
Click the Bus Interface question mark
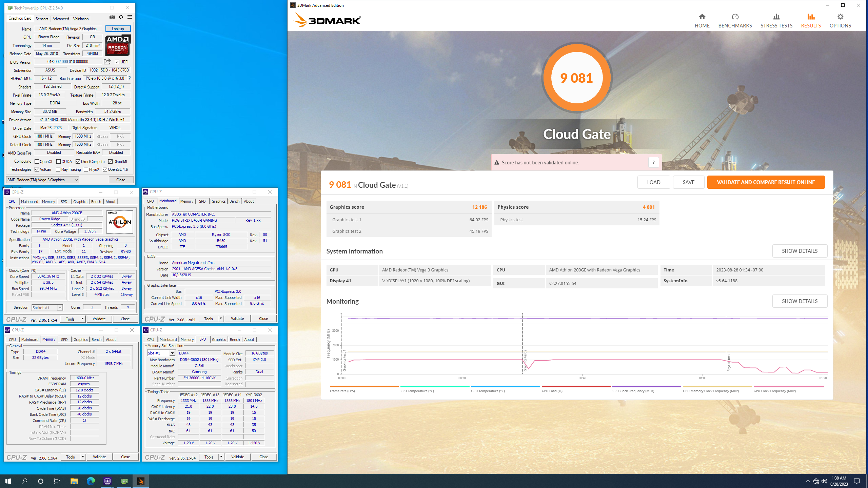[x=130, y=78]
